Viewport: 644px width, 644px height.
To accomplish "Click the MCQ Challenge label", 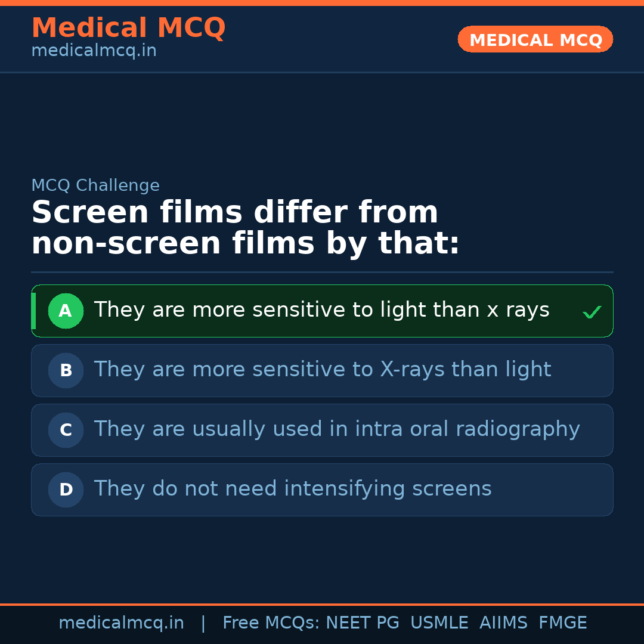I will (95, 185).
